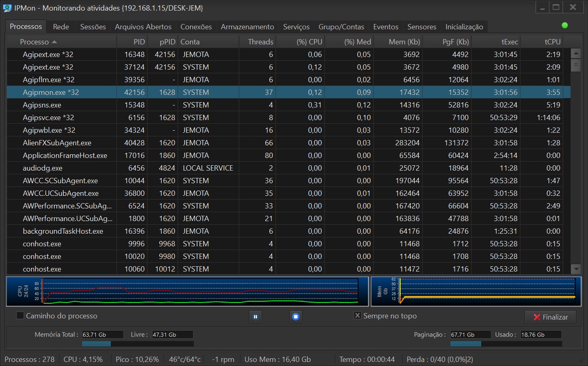Select the Agipflm.exe *32 process
The width and height of the screenshot is (588, 366).
[x=288, y=80]
